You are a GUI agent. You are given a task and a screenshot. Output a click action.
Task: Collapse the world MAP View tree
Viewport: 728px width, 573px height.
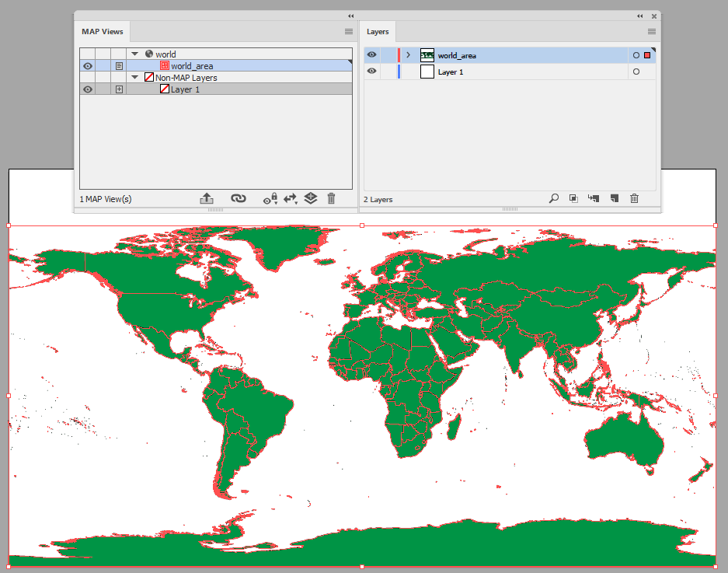coord(135,54)
